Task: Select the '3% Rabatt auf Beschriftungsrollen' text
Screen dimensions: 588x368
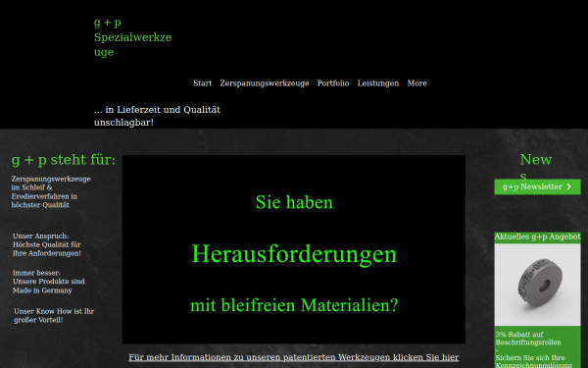Action: pos(528,339)
